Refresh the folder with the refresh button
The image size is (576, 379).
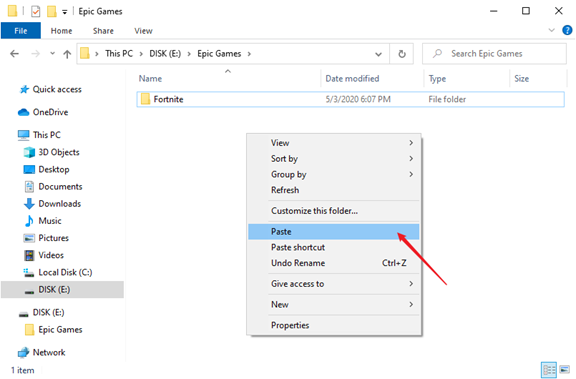click(402, 54)
